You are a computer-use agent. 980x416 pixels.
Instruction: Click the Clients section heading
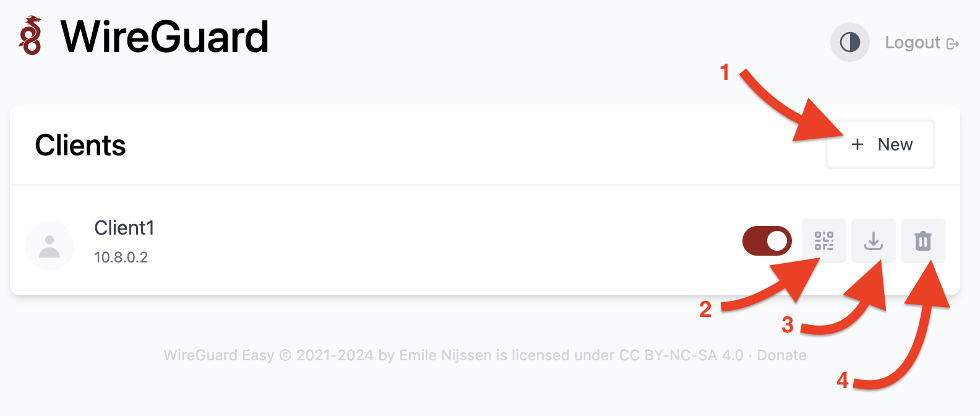tap(80, 145)
